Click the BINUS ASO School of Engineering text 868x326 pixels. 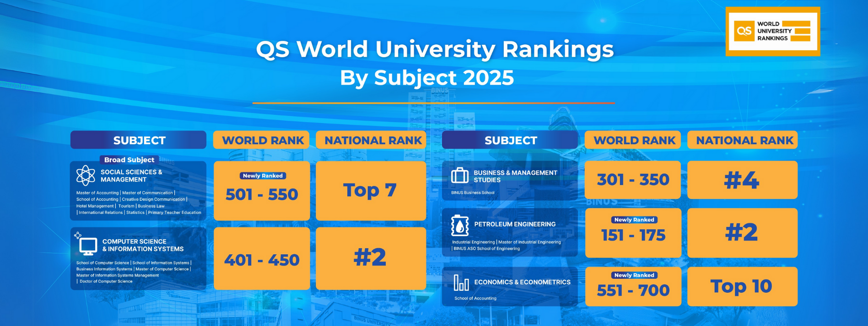[486, 249]
